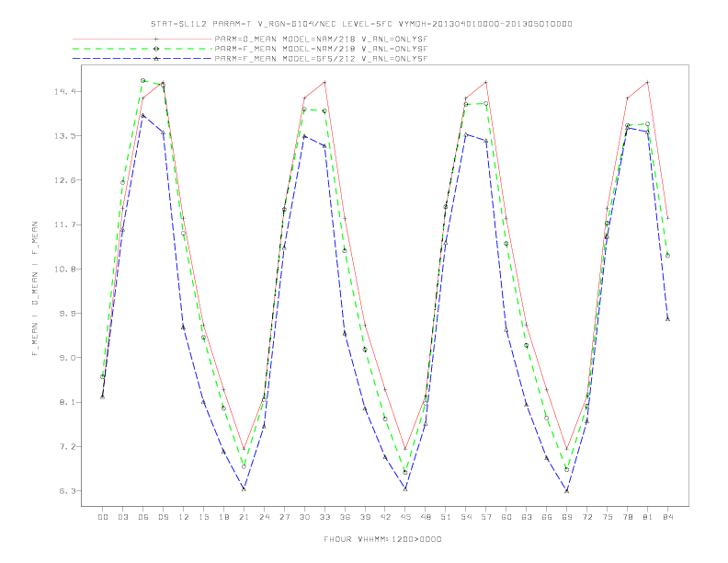Viewport: 728px width, 563px height.
Task: Click the x-axis tick label 48
Action: (x=426, y=517)
